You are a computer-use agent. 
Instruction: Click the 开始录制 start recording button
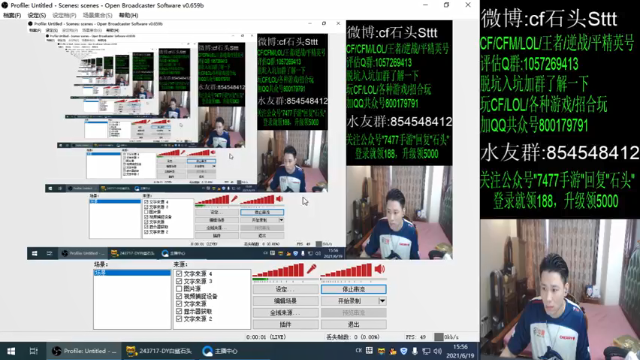349,301
